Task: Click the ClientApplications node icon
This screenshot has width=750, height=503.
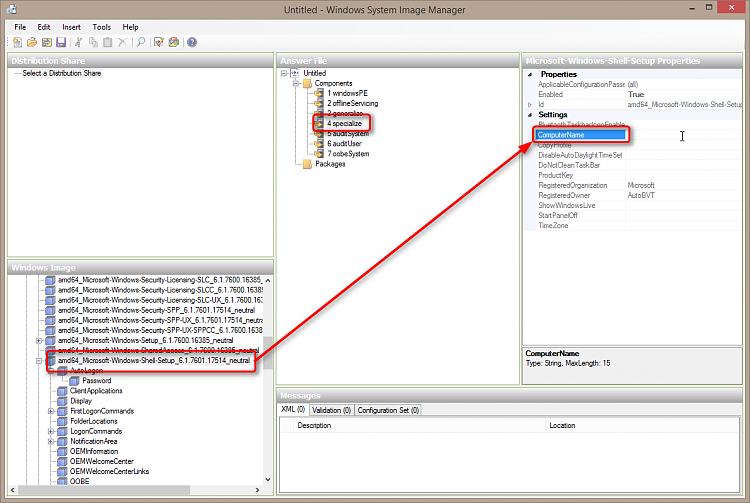Action: [62, 391]
